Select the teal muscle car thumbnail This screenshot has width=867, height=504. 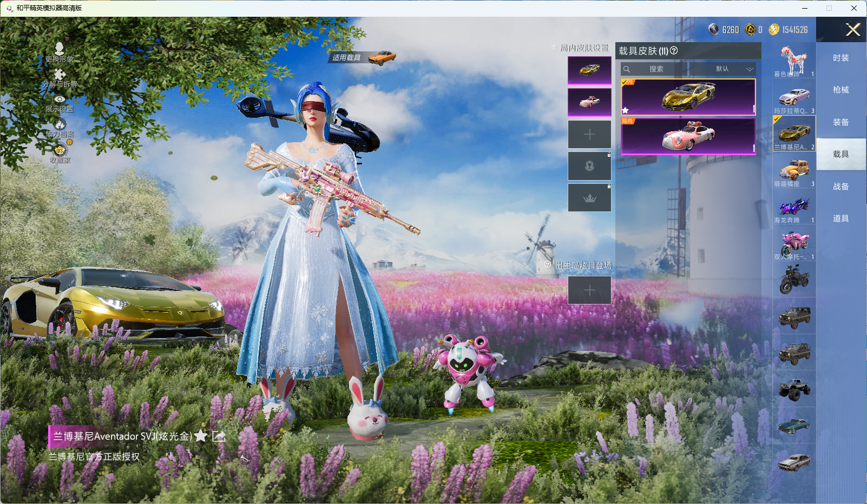[x=794, y=426]
